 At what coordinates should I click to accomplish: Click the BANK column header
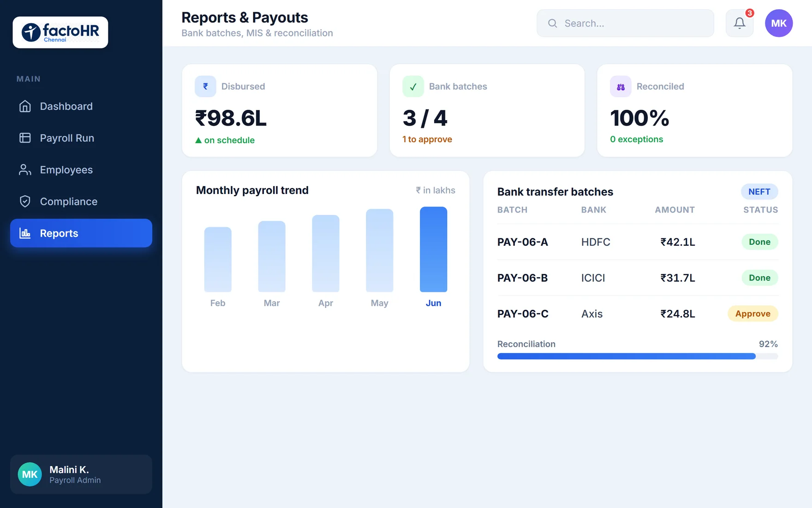point(594,210)
